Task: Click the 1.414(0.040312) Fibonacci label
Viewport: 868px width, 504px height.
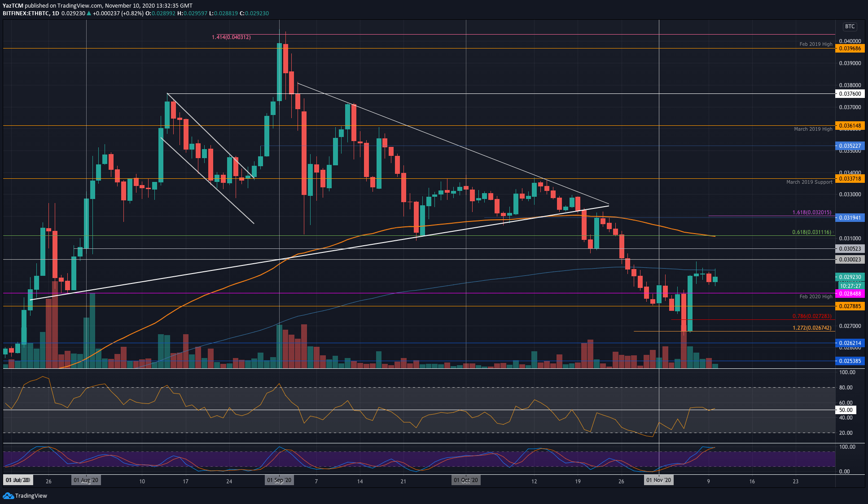Action: pos(231,37)
